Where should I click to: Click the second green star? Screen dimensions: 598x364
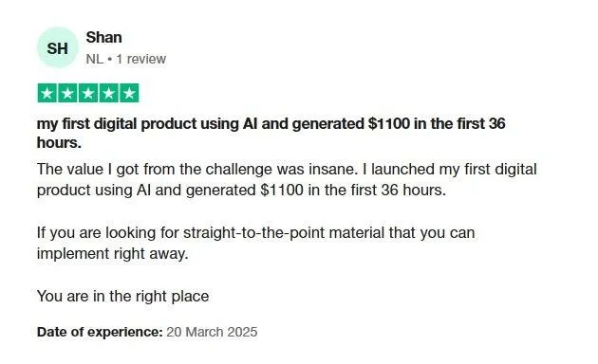point(67,93)
